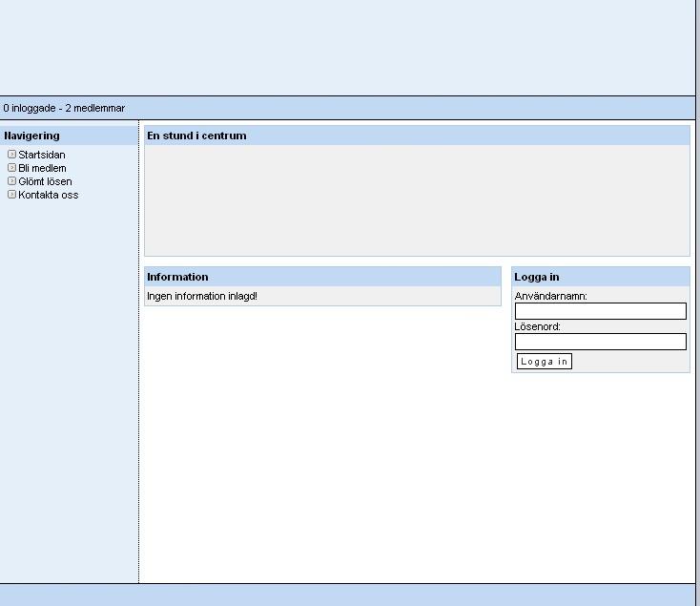Click the 'Lösenord:' label
The width and height of the screenshot is (700, 606).
[537, 326]
